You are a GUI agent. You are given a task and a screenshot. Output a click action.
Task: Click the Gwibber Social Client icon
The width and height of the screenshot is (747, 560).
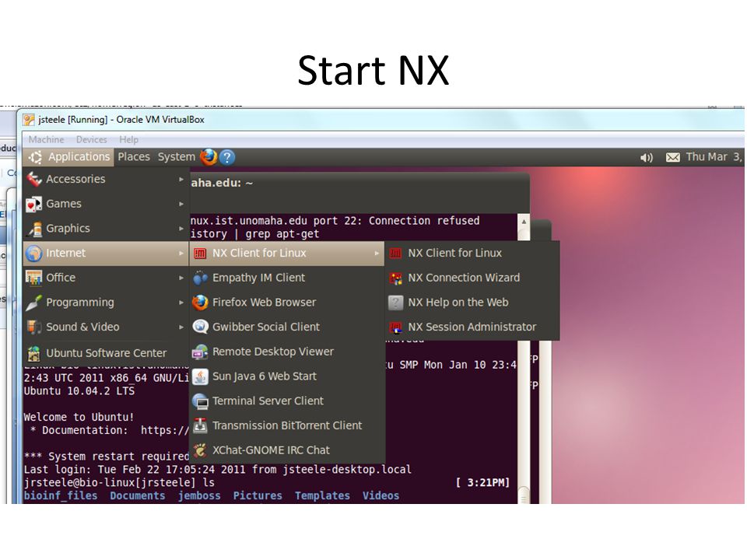tap(200, 327)
